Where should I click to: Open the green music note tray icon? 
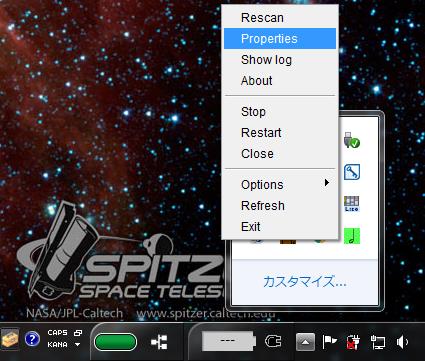tap(352, 236)
